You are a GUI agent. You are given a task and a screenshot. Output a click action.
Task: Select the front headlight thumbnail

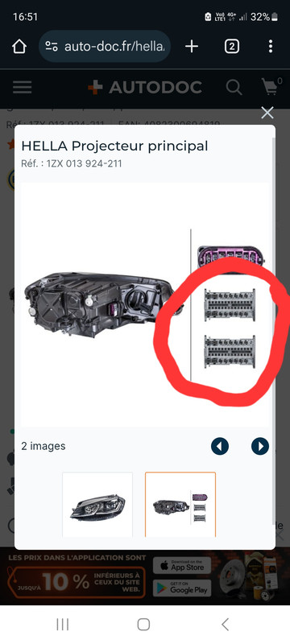point(97,505)
